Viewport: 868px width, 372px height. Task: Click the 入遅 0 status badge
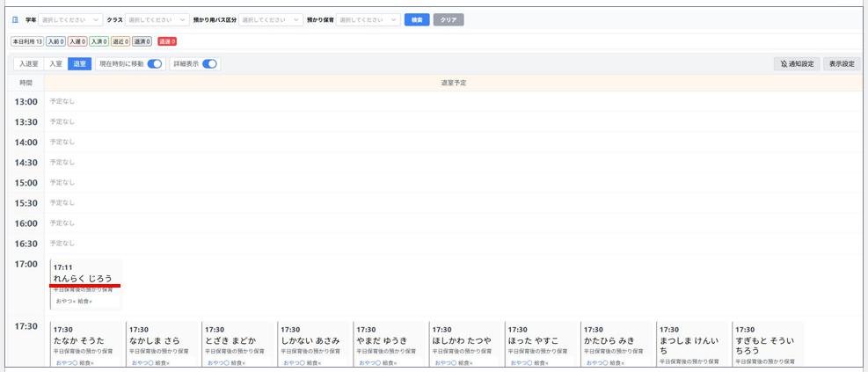pos(77,41)
